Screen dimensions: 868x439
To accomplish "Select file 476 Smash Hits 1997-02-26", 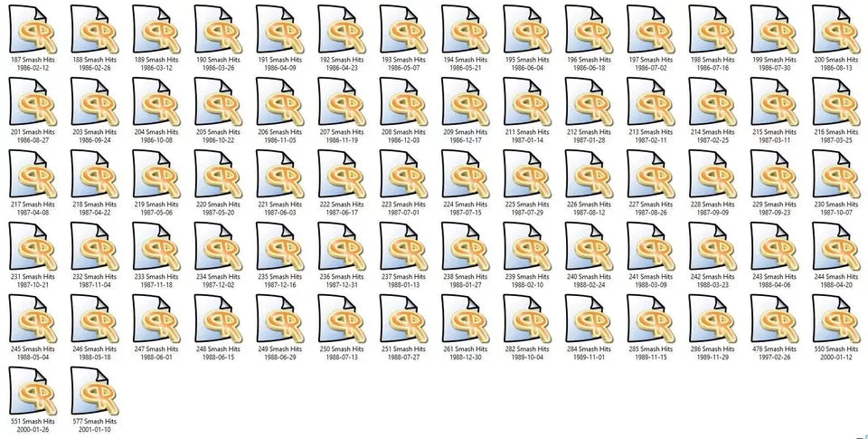I will (774, 319).
